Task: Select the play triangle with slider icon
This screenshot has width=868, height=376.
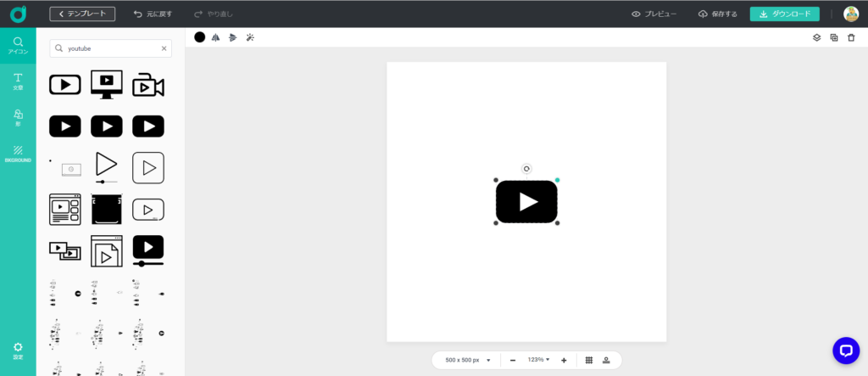Action: pos(107,167)
